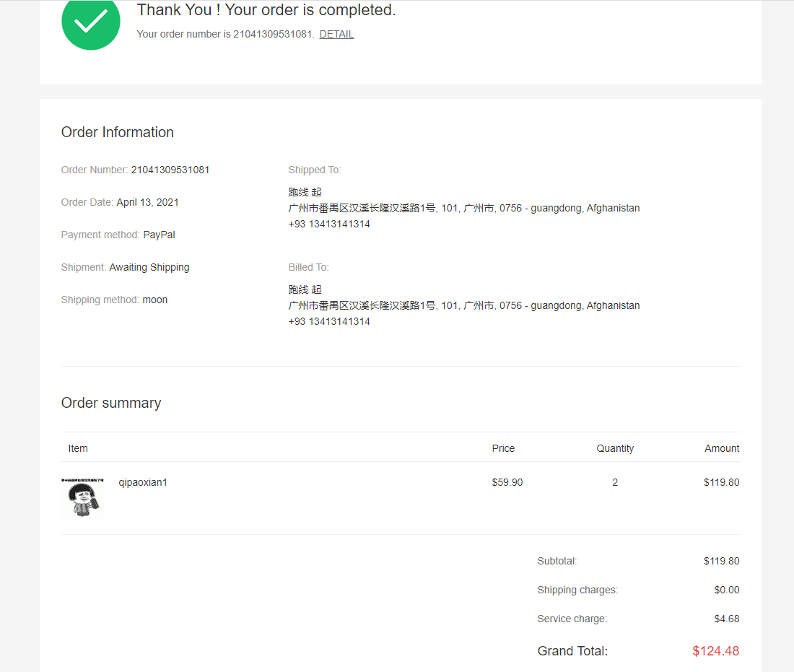
Task: Click the Order Number value 21041309531081
Action: pyautogui.click(x=170, y=170)
